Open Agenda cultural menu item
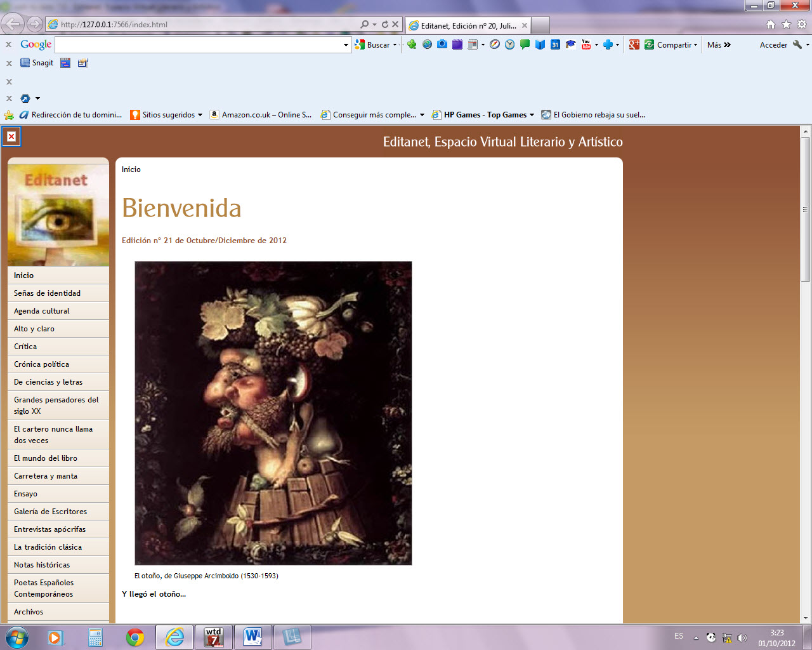The image size is (812, 650). [x=58, y=311]
